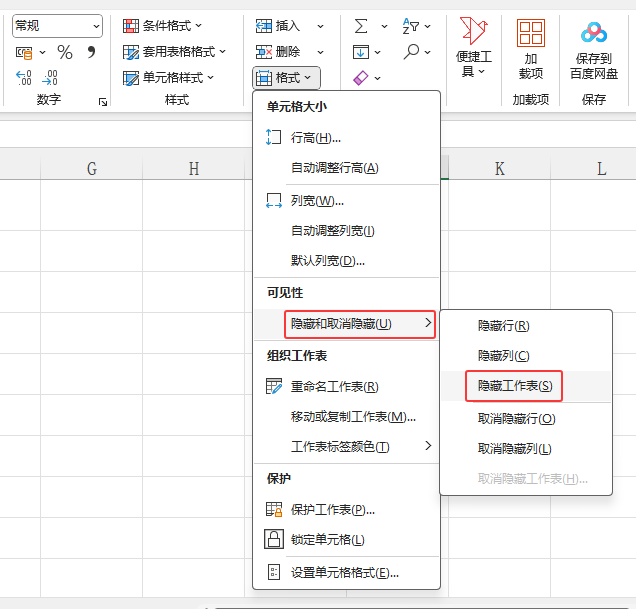Viewport: 636px width, 609px height.
Task: Expand the 插入 dropdown arrow
Action: (320, 26)
